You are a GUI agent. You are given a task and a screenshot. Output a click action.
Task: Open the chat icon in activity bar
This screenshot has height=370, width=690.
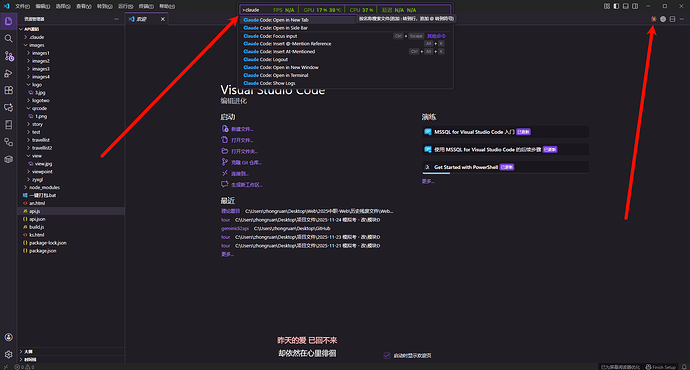[x=8, y=107]
